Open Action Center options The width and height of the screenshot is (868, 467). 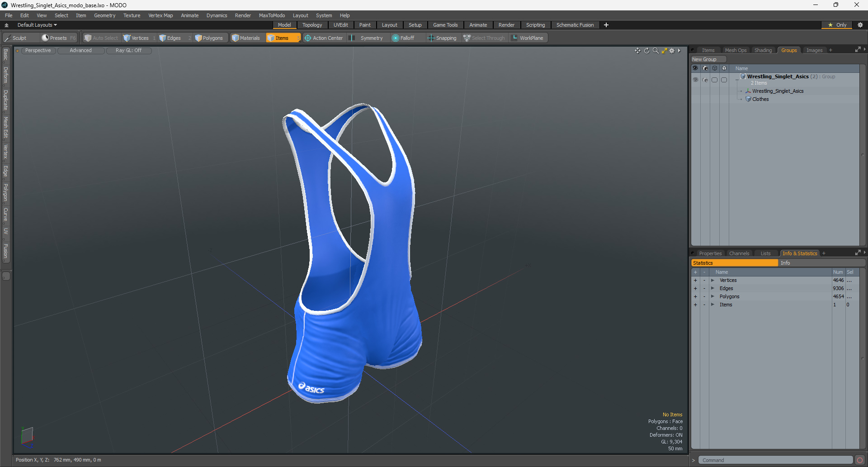[x=324, y=38]
